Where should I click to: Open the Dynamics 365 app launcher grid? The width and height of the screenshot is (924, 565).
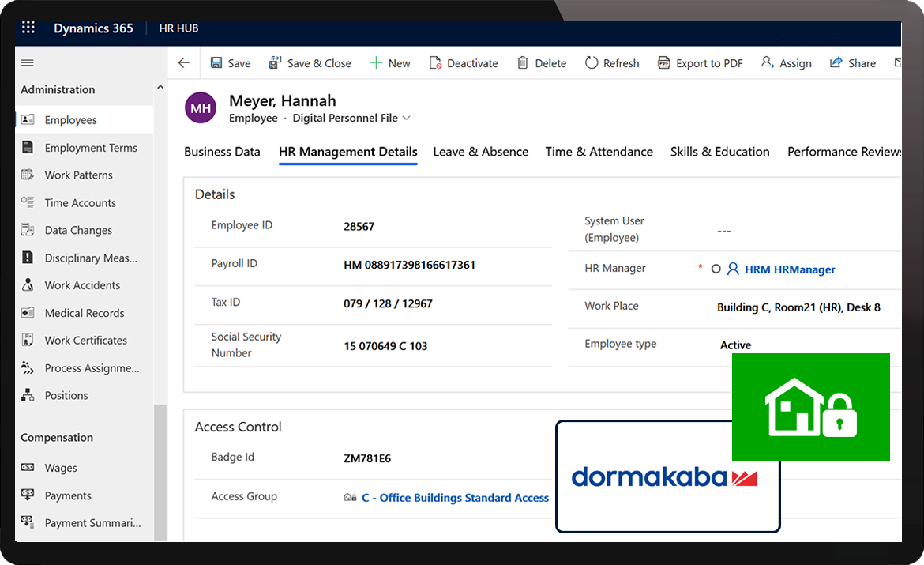(28, 27)
